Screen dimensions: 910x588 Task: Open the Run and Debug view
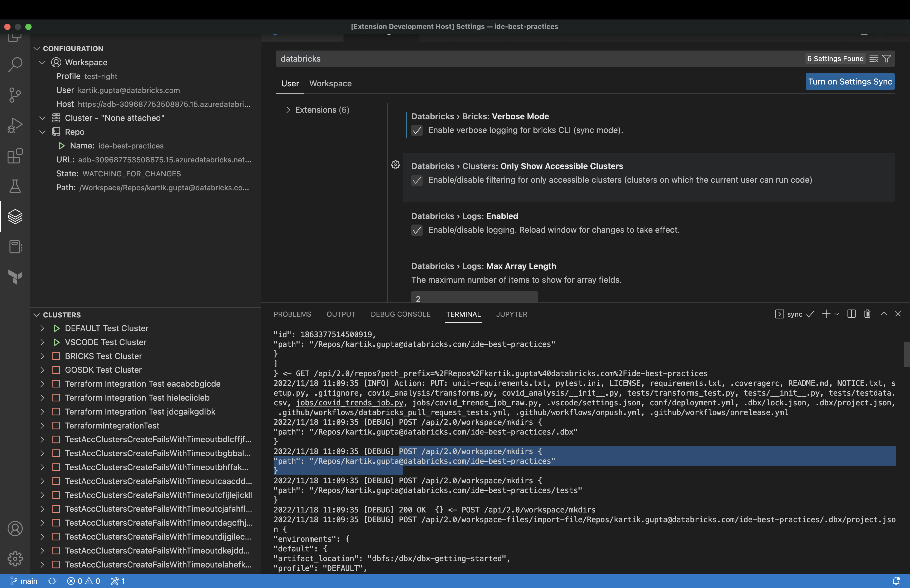(x=15, y=125)
